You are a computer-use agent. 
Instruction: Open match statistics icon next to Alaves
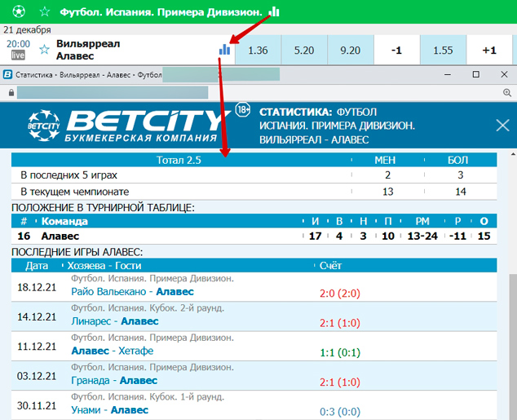224,50
